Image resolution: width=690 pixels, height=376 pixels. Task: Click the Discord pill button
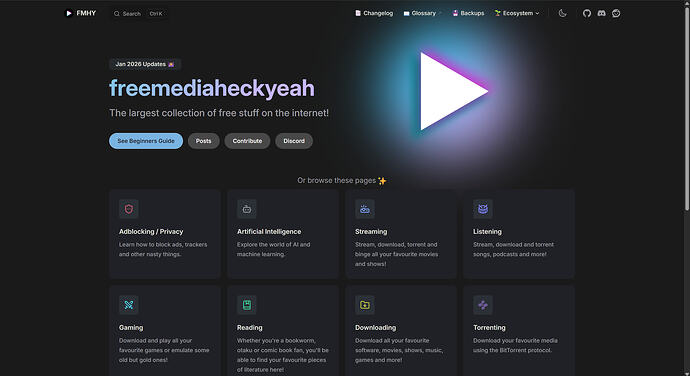point(294,141)
